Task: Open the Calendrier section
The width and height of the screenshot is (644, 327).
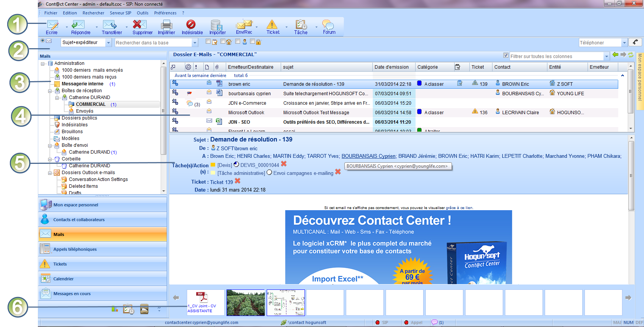Action: [102, 279]
